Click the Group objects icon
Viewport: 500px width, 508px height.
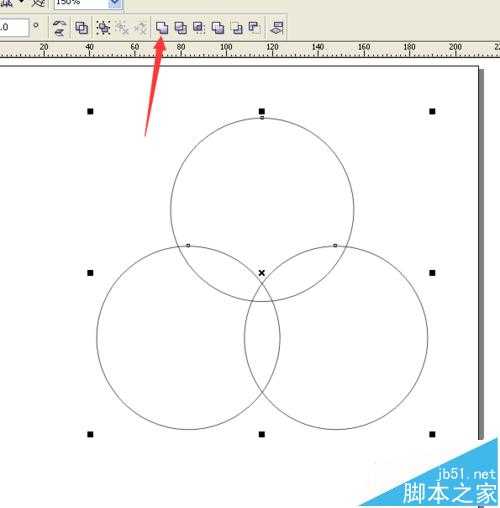(104, 28)
